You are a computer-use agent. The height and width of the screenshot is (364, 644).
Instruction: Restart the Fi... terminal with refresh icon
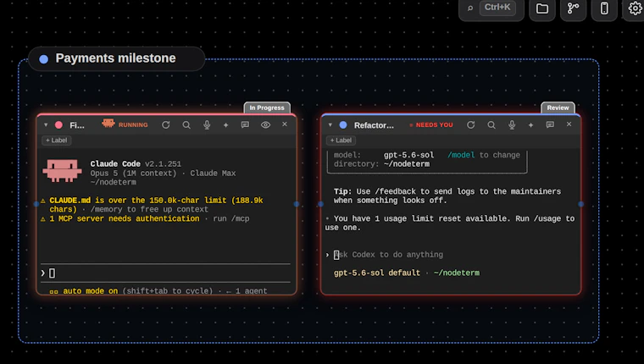pyautogui.click(x=165, y=124)
